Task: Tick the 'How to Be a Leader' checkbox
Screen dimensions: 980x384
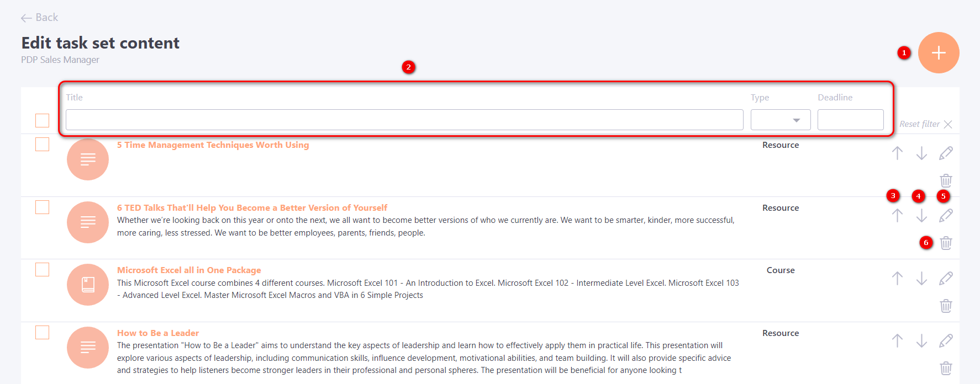Action: tap(42, 332)
